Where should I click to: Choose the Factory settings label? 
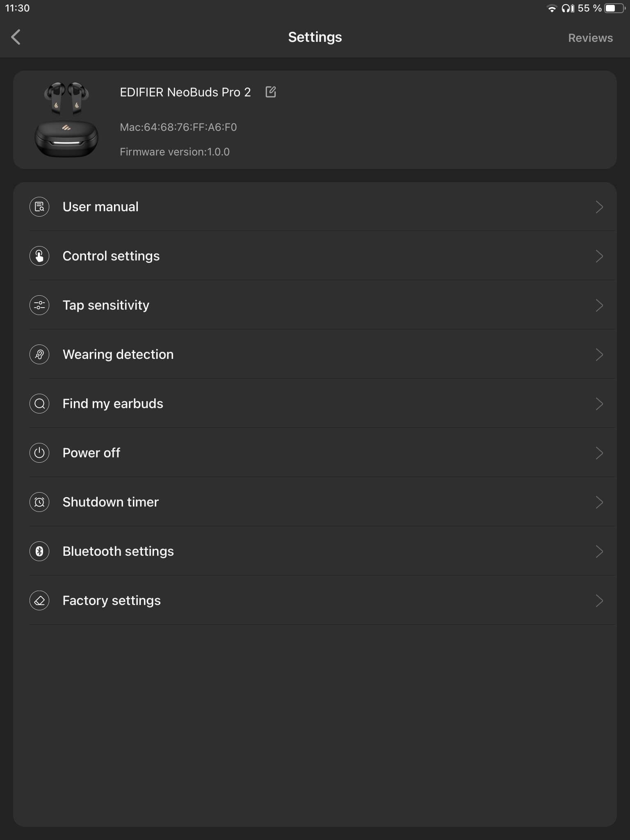(x=112, y=600)
